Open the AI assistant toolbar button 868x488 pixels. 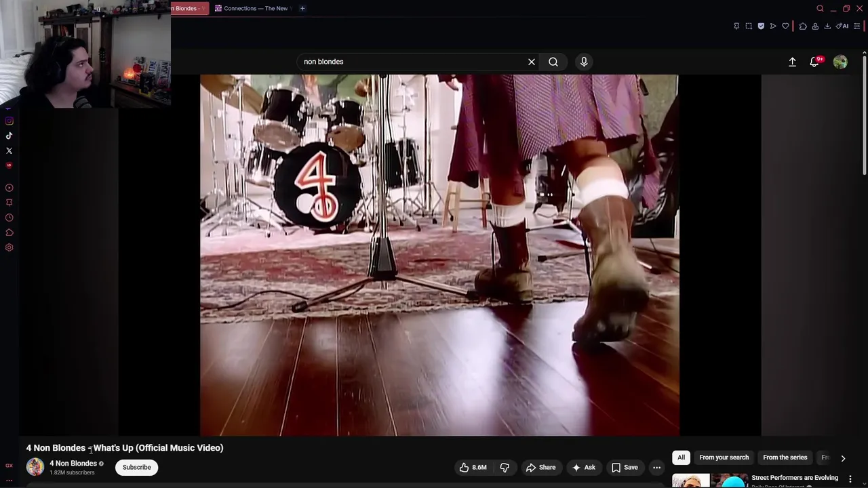coord(842,26)
